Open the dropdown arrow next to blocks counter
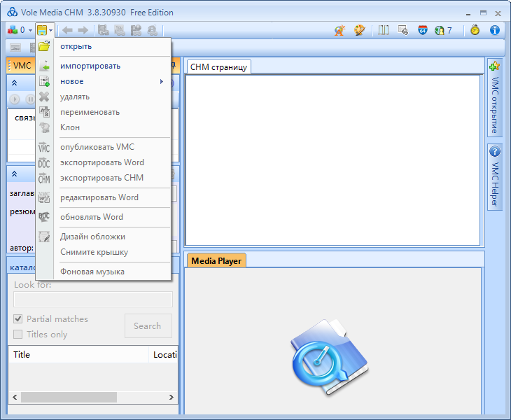Image resolution: width=511 pixels, height=420 pixels. tap(30, 30)
